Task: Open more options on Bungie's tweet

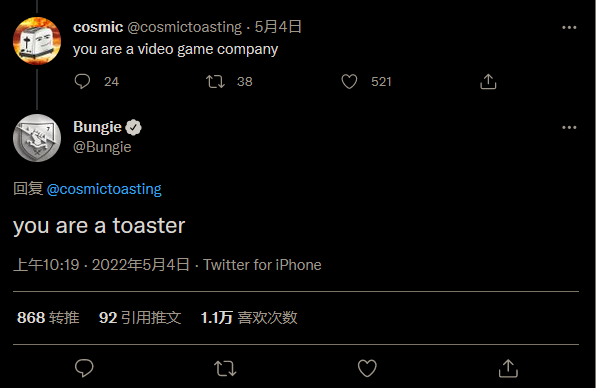Action: [x=569, y=127]
